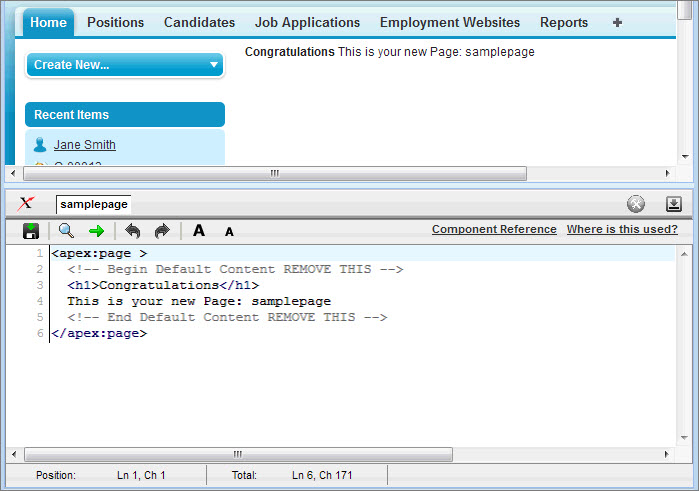
Task: Save the page with the green disk icon
Action: pyautogui.click(x=31, y=231)
